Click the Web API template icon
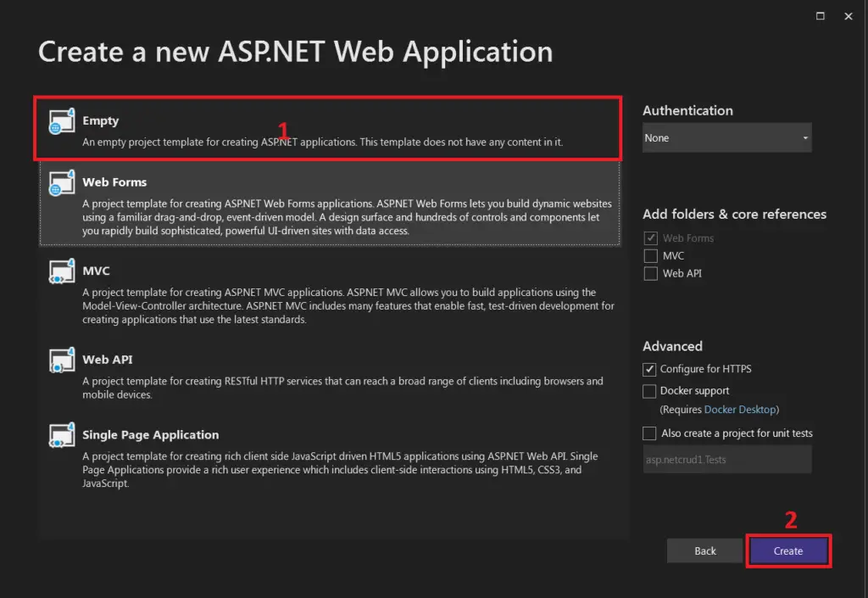 tap(61, 360)
